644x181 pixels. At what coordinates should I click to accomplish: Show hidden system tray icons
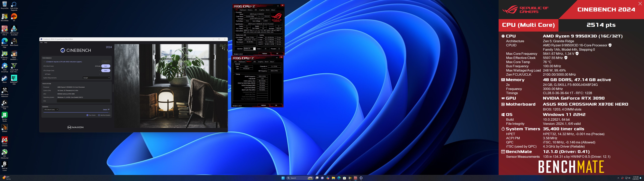(618, 178)
